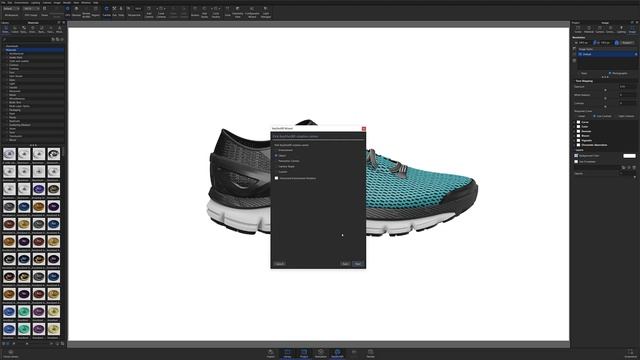
Task: Expand the Metal material folder
Action: pos(12,95)
